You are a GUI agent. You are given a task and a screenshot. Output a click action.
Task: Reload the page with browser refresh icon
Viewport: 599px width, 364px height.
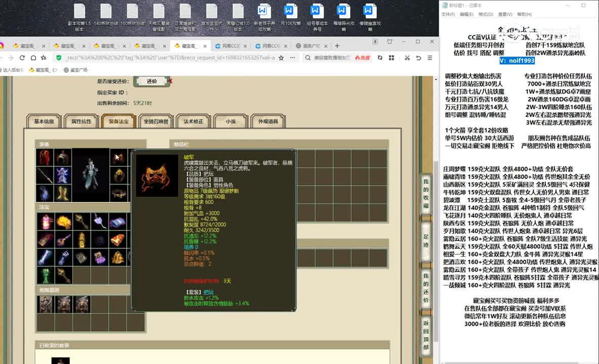click(22, 58)
